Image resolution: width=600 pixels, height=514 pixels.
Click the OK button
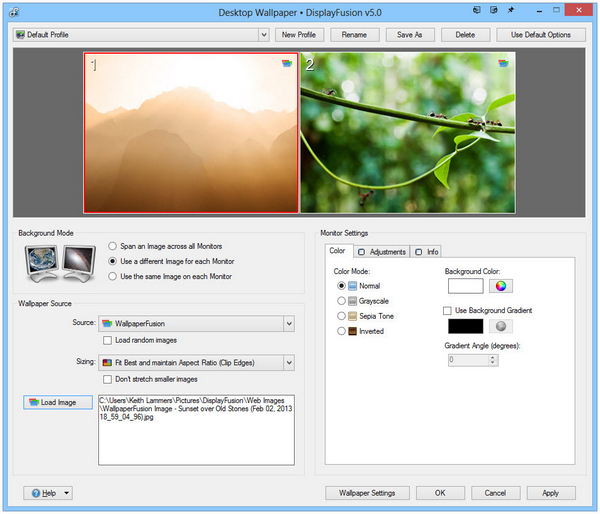point(440,493)
